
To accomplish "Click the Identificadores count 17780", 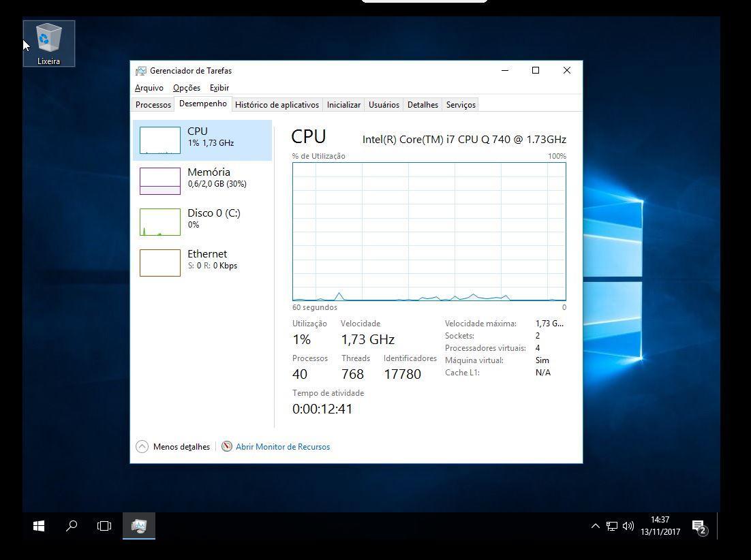I will click(x=402, y=374).
